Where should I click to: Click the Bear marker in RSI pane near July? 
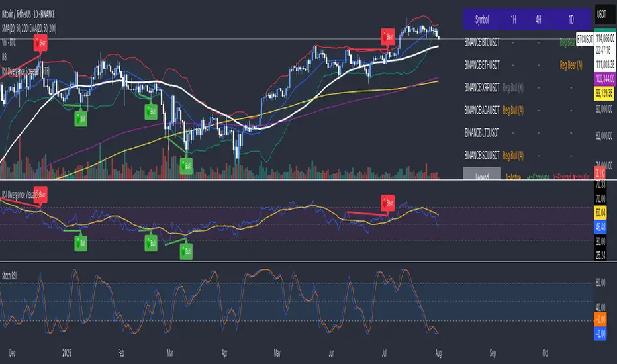pos(387,203)
